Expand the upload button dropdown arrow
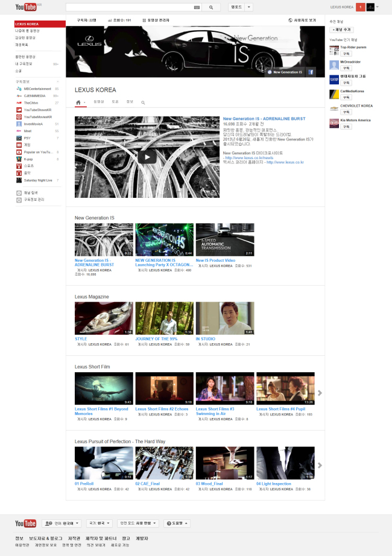Viewport: 392px width, 556px height. tap(248, 7)
